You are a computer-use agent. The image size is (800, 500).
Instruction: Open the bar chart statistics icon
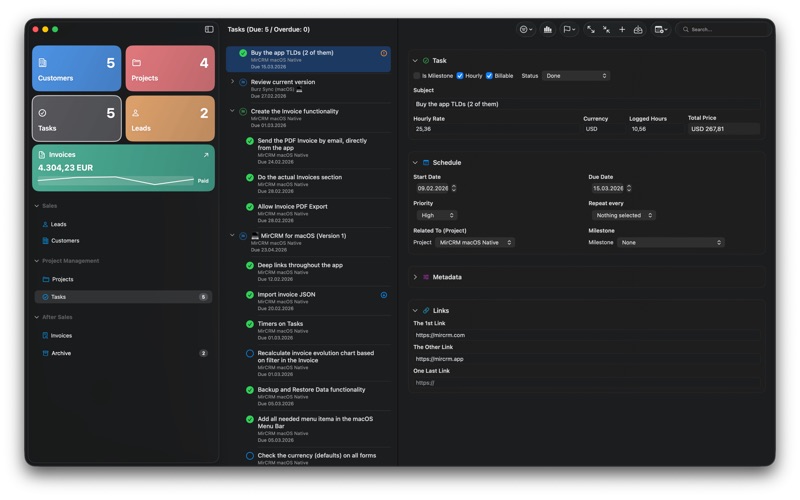tap(547, 30)
